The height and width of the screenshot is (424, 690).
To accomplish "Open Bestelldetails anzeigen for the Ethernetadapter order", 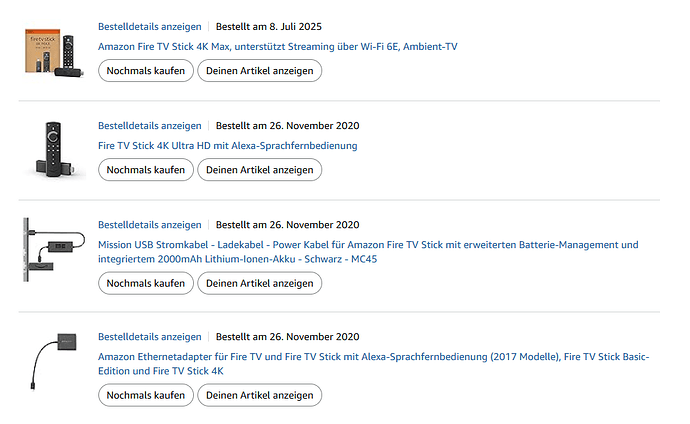I will click(x=149, y=337).
